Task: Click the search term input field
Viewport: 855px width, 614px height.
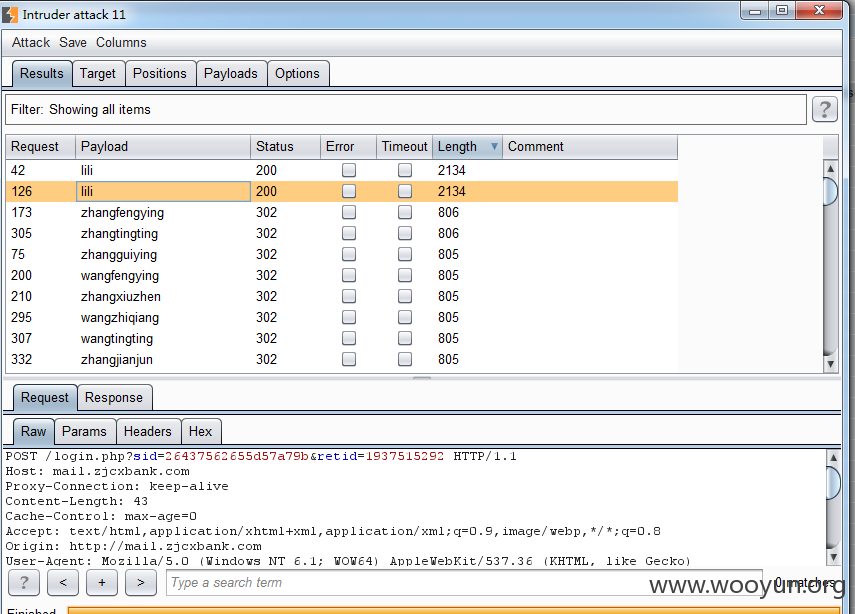Action: click(465, 582)
